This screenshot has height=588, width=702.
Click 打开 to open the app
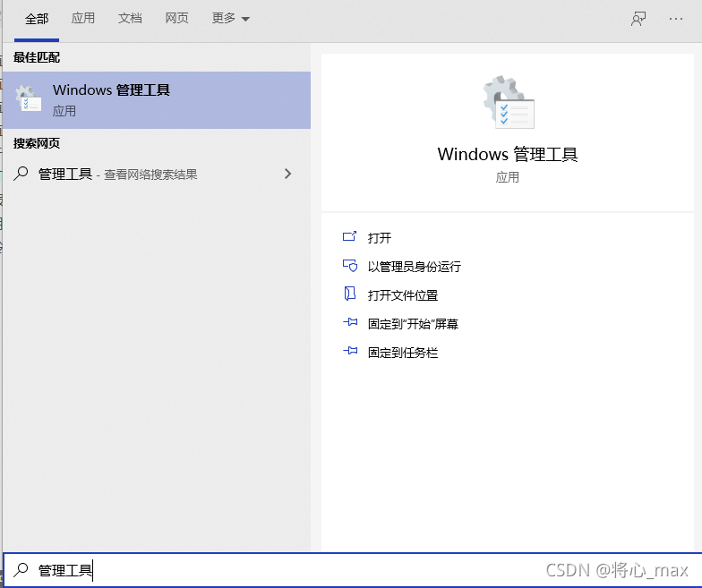(x=380, y=238)
